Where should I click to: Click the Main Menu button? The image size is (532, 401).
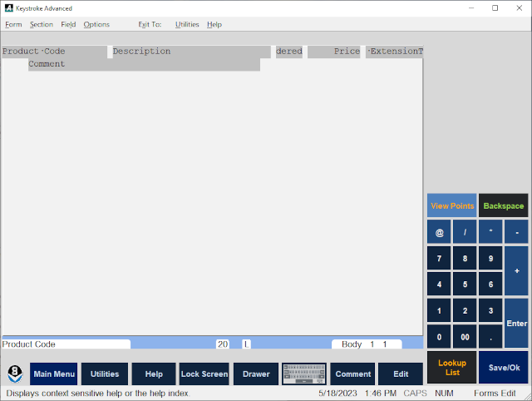pyautogui.click(x=53, y=374)
